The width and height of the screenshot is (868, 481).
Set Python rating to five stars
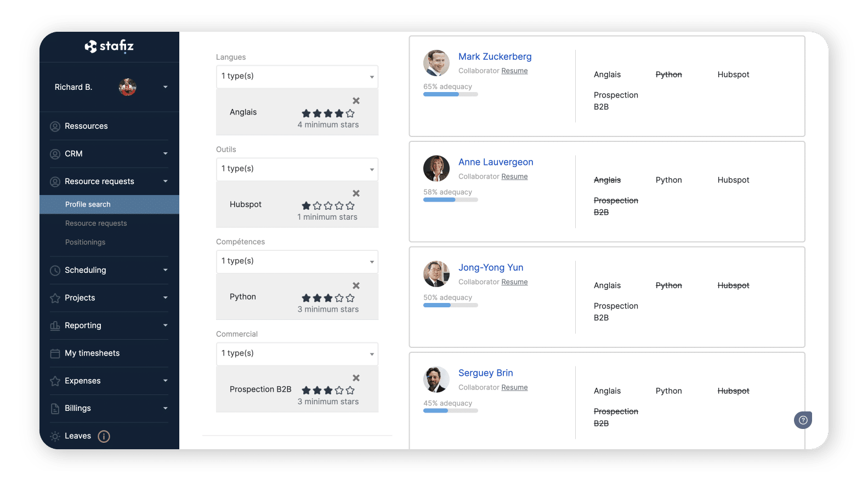[x=350, y=298]
